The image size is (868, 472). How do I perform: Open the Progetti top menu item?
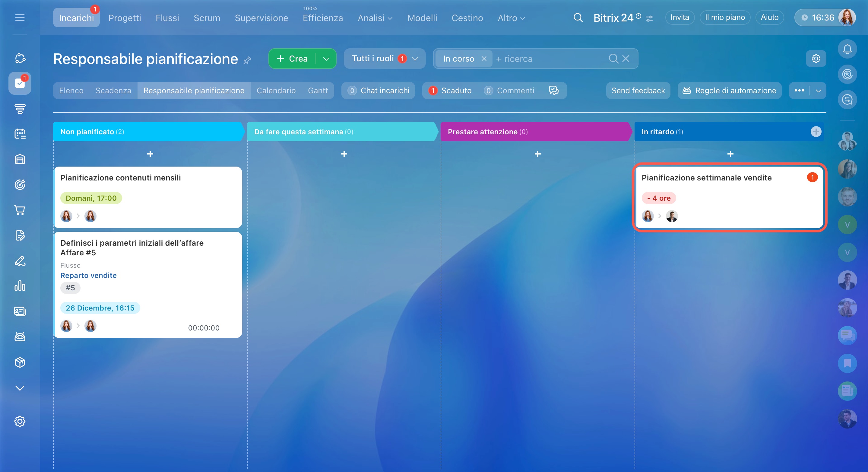(x=125, y=18)
